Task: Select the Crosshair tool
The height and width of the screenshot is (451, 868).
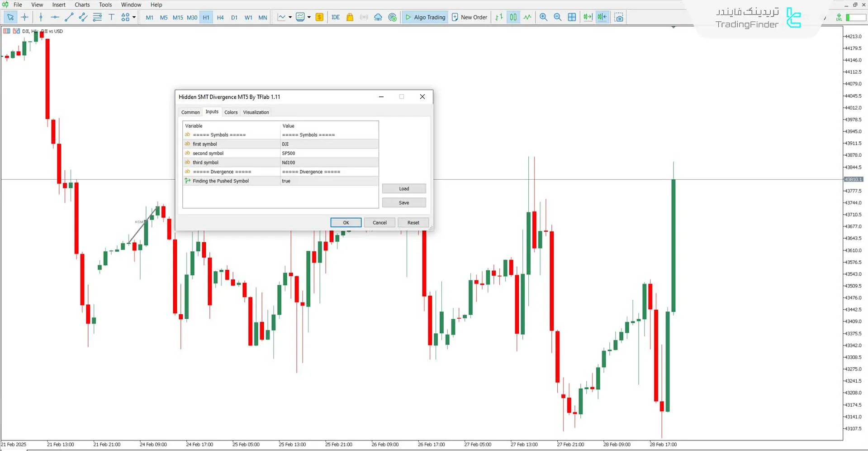Action: pyautogui.click(x=25, y=17)
